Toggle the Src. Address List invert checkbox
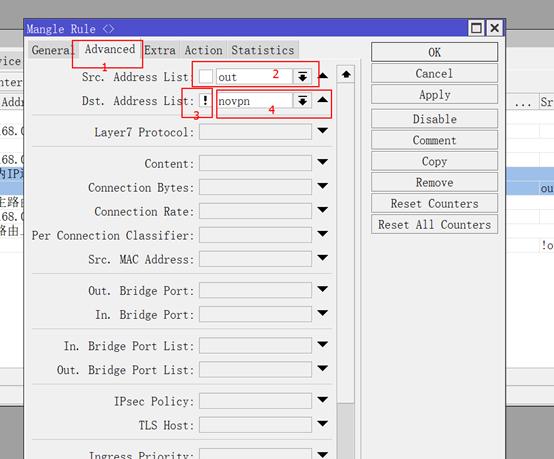The height and width of the screenshot is (459, 554). (x=206, y=77)
